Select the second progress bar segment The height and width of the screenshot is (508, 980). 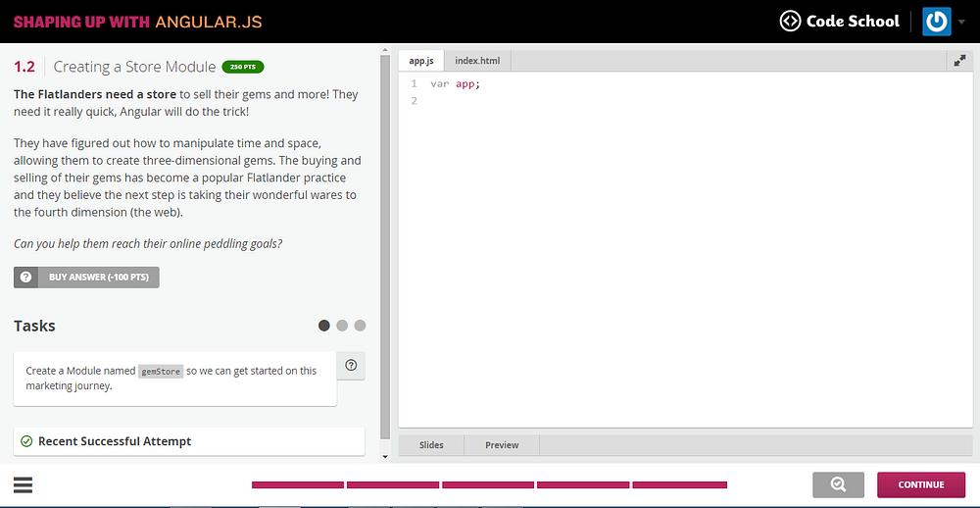[x=393, y=484]
